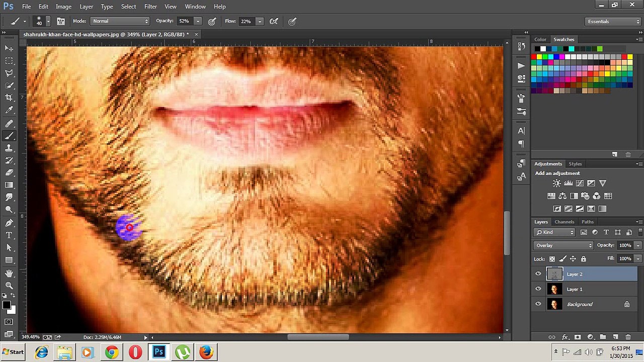Hide Layer 2 visibility eye

538,274
